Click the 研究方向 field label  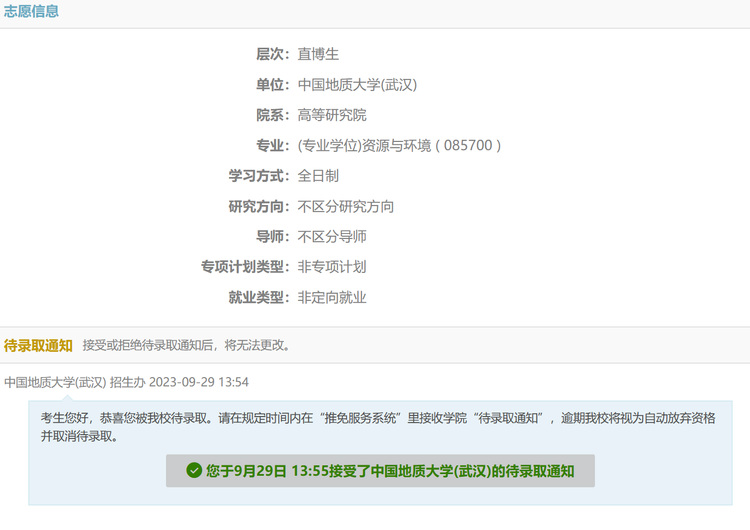pos(259,206)
